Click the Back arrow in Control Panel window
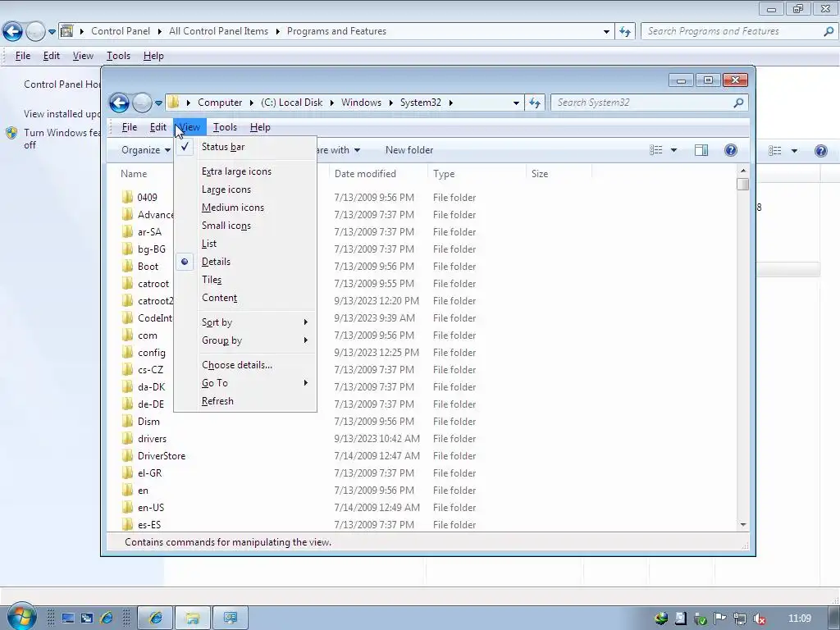Viewport: 840px width, 630px height. 13,31
